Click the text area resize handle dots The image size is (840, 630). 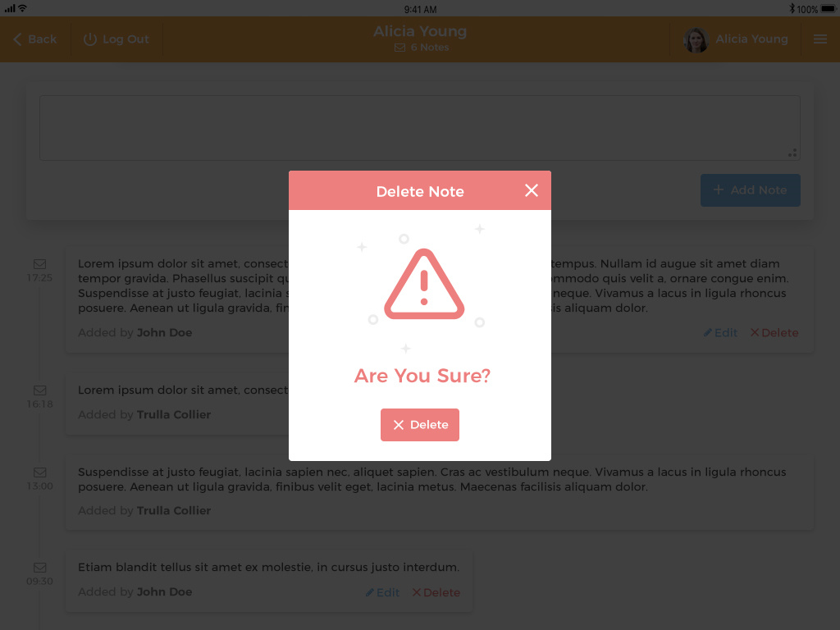792,153
